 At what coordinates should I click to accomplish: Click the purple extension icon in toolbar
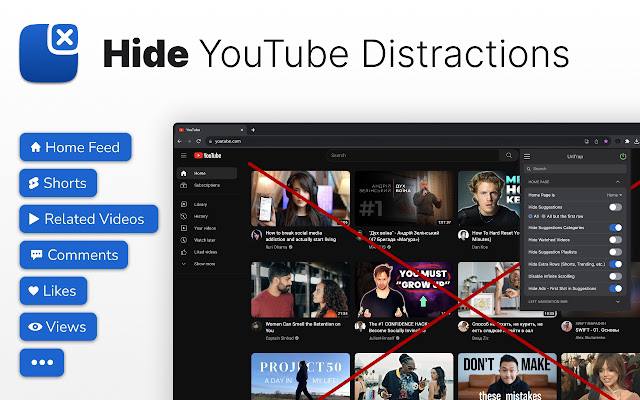(x=606, y=141)
